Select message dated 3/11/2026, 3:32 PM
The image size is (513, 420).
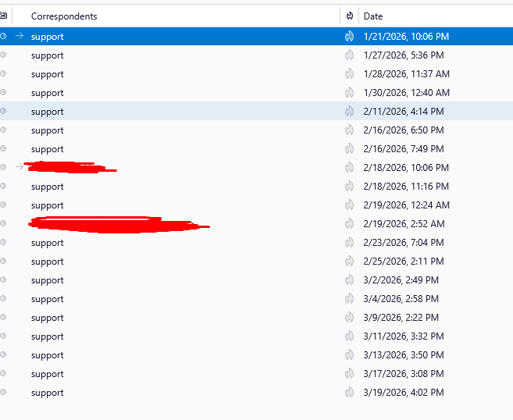click(x=256, y=336)
